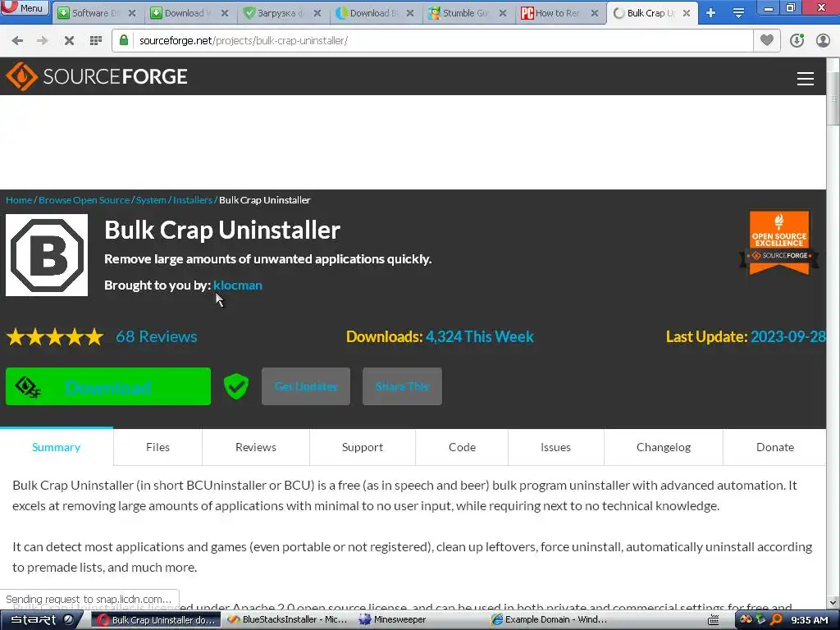Click the Bulk Crap Uninstaller taskbar item

(157, 620)
